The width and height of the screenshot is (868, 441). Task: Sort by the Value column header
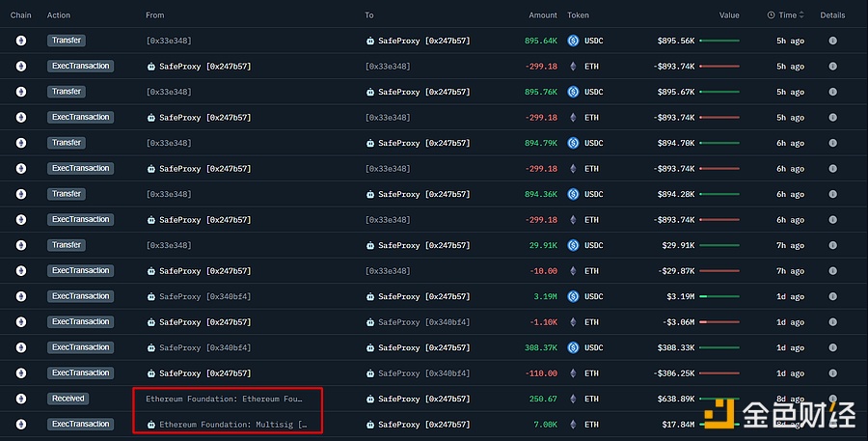[x=729, y=15]
